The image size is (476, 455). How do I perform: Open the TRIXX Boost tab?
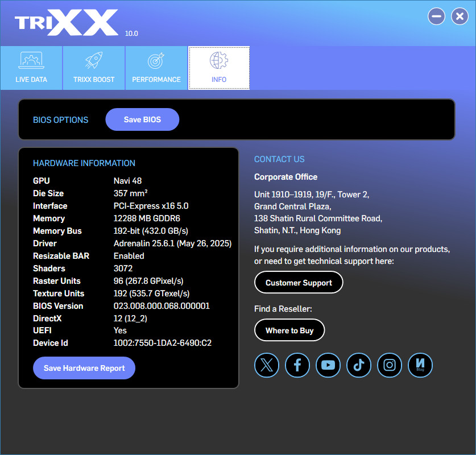click(94, 68)
